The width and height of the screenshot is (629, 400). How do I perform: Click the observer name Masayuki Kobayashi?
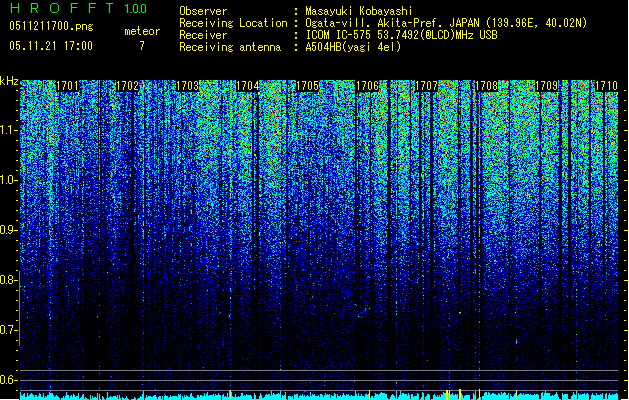359,11
